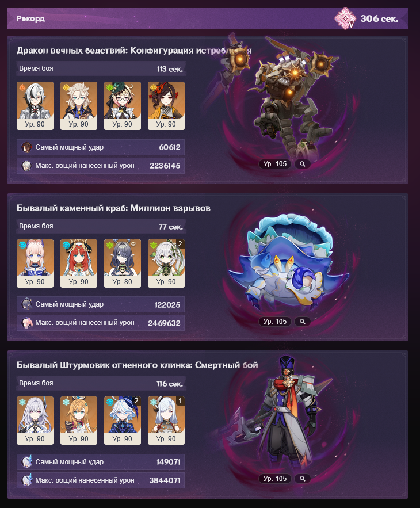Click the avatar icon beside 2469632 total damage
420x508 pixels.
pos(26,323)
